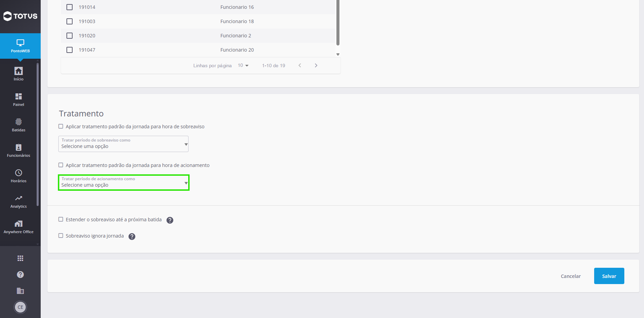Click the Cancelar button
Image resolution: width=644 pixels, height=318 pixels.
coord(571,276)
